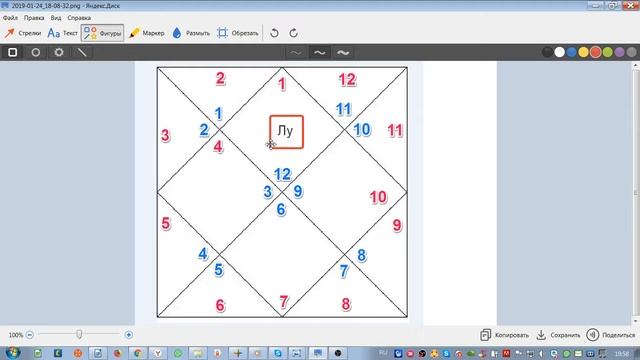640x360 pixels.
Task: Select the Text (Текст) tool
Action: 62,33
